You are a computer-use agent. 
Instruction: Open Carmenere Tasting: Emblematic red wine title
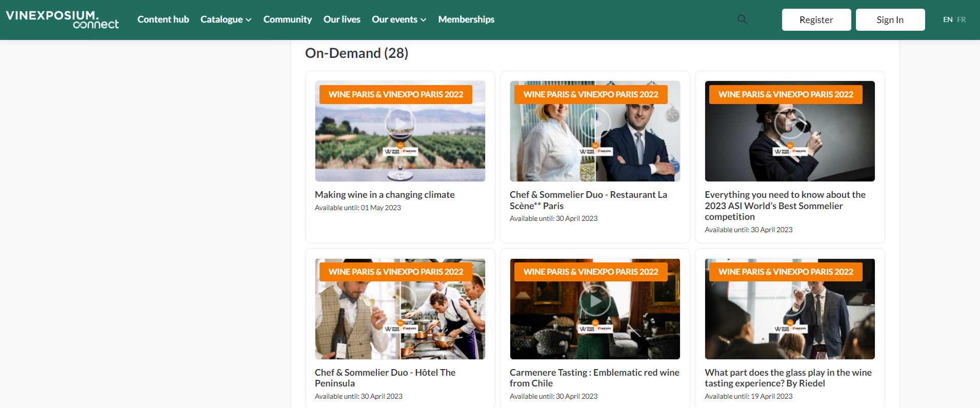click(x=594, y=378)
